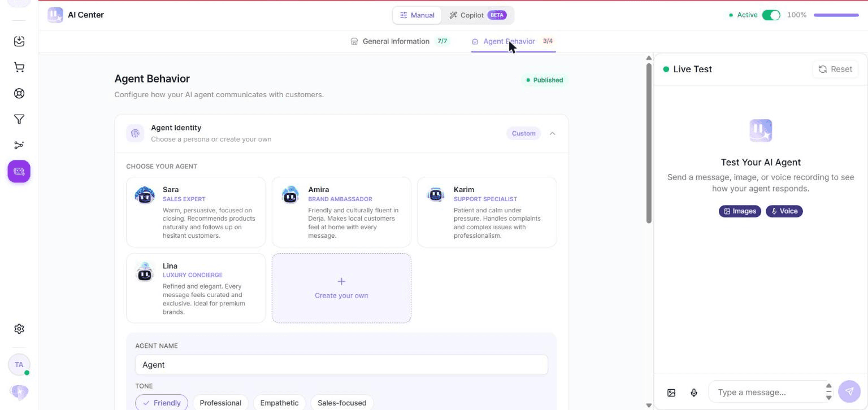
Task: Click the Voice chip in Live Test
Action: [x=784, y=211]
